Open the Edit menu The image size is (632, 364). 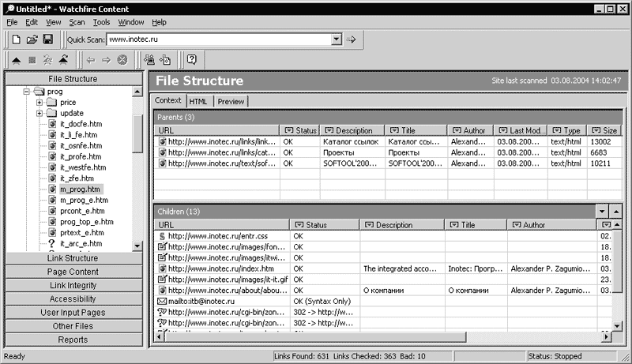[x=32, y=22]
